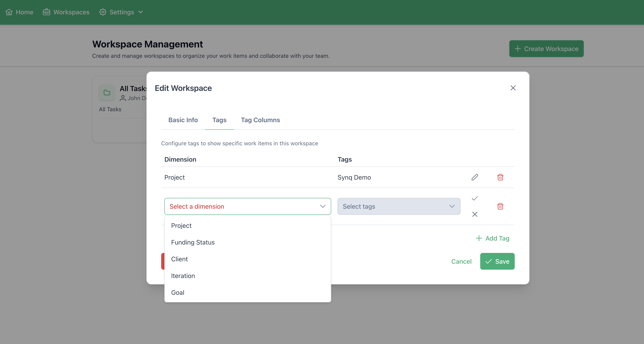Delete the Project Synq Demo tag row
644x344 pixels.
(x=500, y=177)
